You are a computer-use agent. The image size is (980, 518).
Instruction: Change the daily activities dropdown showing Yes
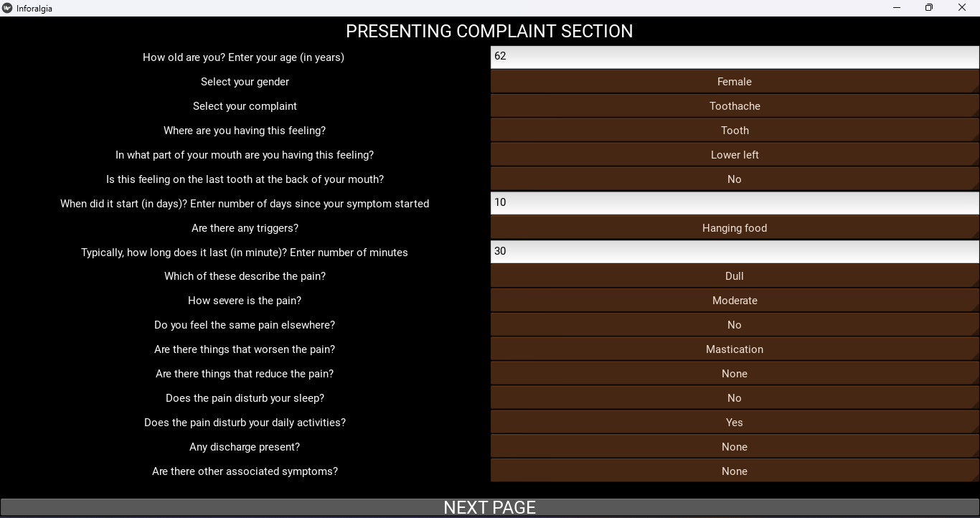pos(734,423)
